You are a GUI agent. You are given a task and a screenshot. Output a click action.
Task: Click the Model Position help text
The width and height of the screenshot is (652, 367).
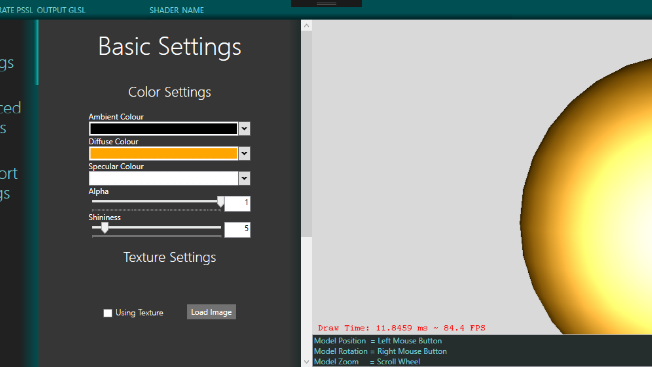tap(378, 341)
